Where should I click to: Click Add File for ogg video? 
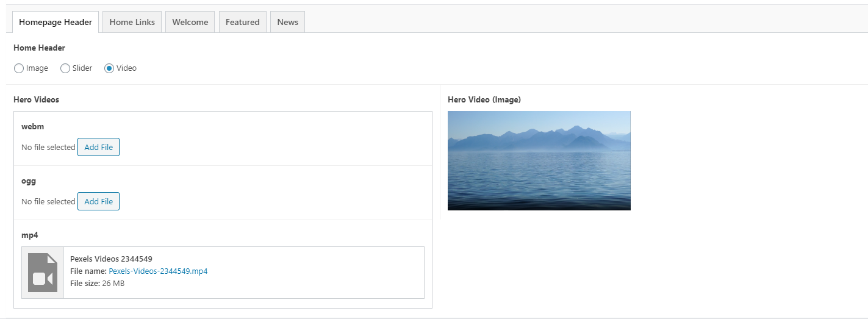coord(98,201)
